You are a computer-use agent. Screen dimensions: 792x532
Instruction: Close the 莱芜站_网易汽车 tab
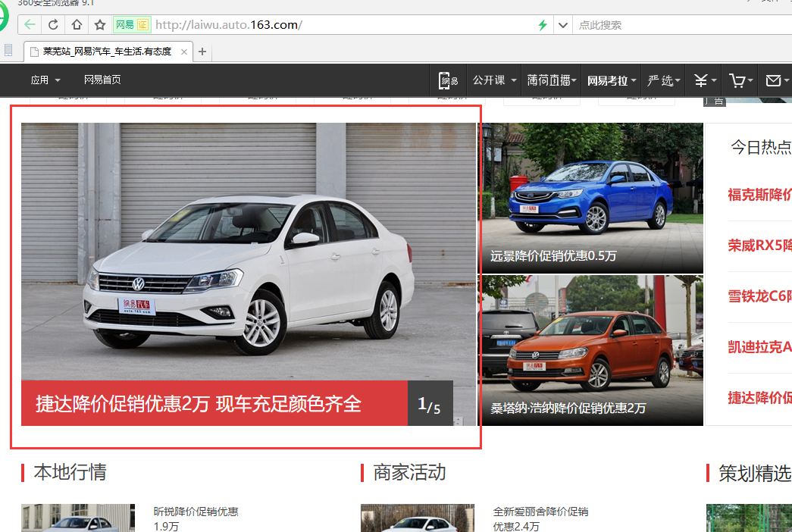(x=184, y=52)
